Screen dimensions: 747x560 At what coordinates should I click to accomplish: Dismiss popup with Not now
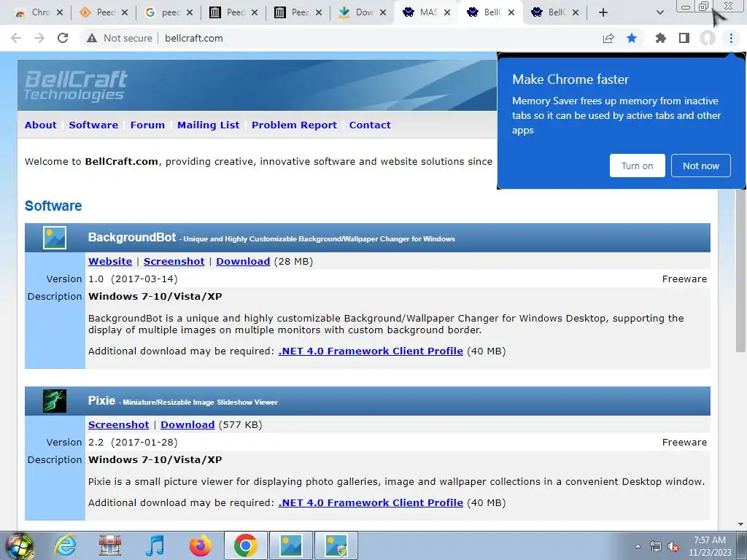(x=701, y=166)
